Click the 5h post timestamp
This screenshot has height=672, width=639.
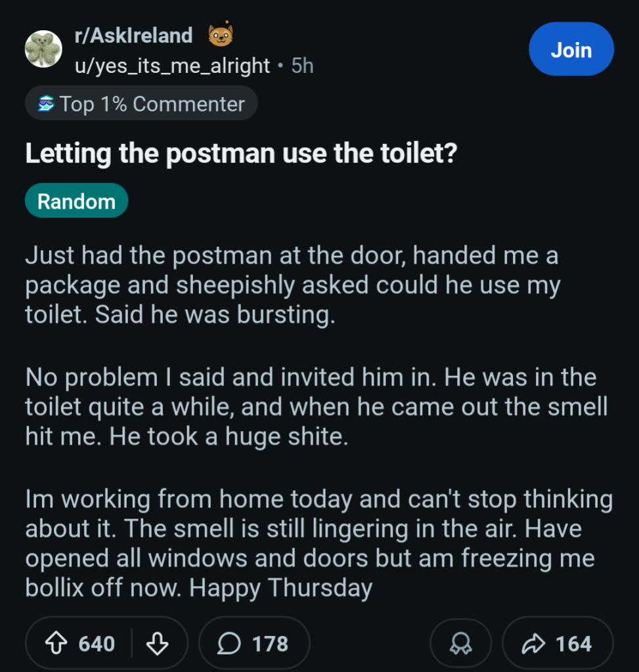point(302,66)
